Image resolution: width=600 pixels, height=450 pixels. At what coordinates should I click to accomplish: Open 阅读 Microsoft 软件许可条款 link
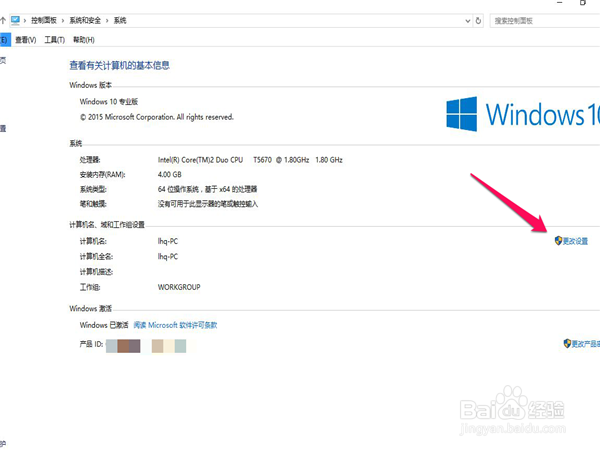pyautogui.click(x=175, y=325)
